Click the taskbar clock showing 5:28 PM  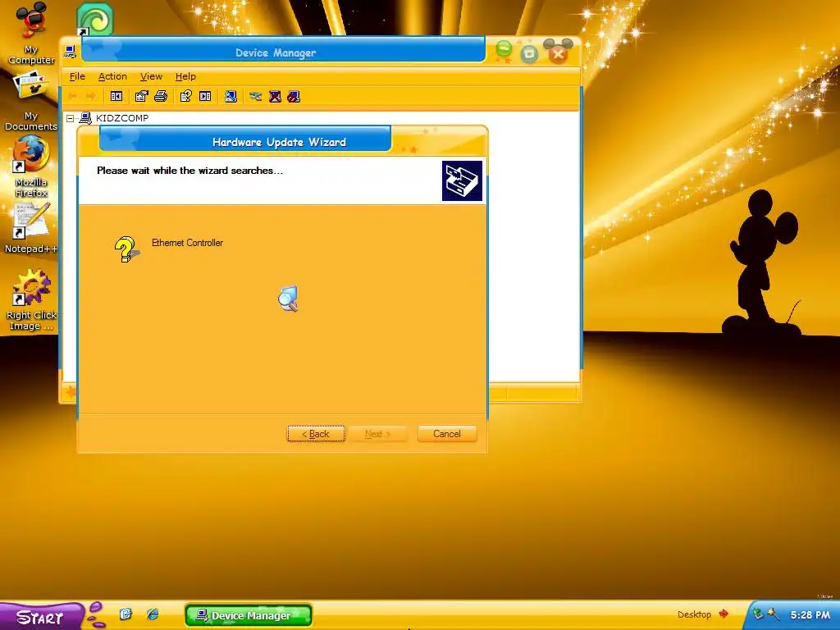(810, 615)
